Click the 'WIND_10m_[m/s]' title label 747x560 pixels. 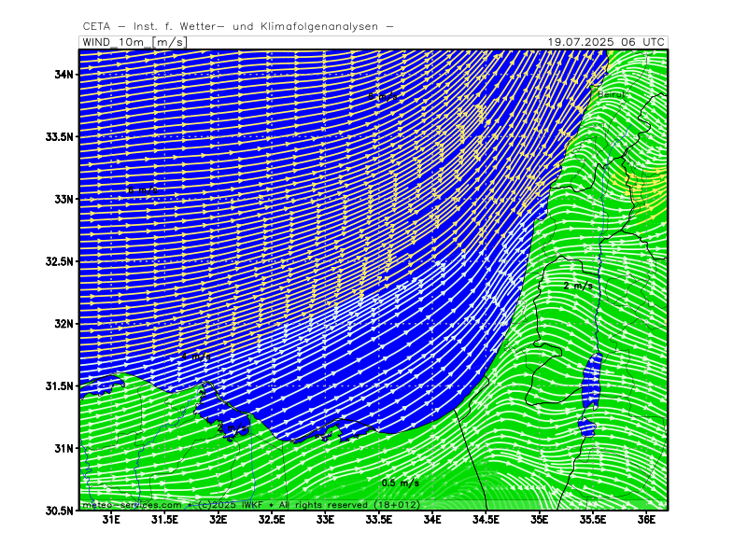click(134, 42)
